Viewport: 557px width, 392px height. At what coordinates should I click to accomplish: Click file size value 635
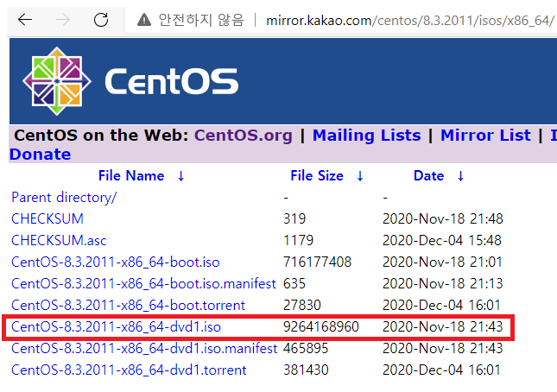tap(294, 284)
